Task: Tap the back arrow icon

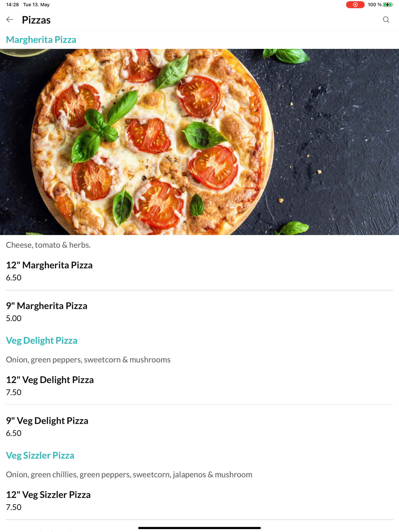Action: [10, 20]
